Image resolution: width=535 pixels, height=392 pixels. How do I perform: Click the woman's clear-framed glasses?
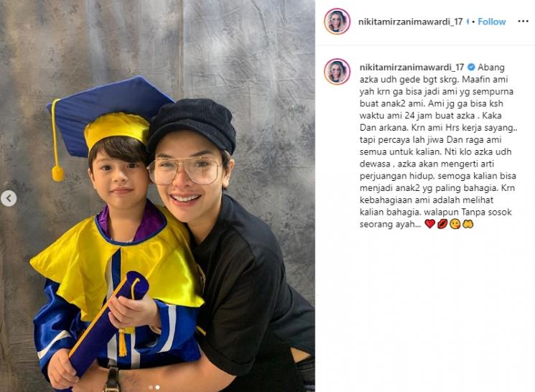point(185,170)
